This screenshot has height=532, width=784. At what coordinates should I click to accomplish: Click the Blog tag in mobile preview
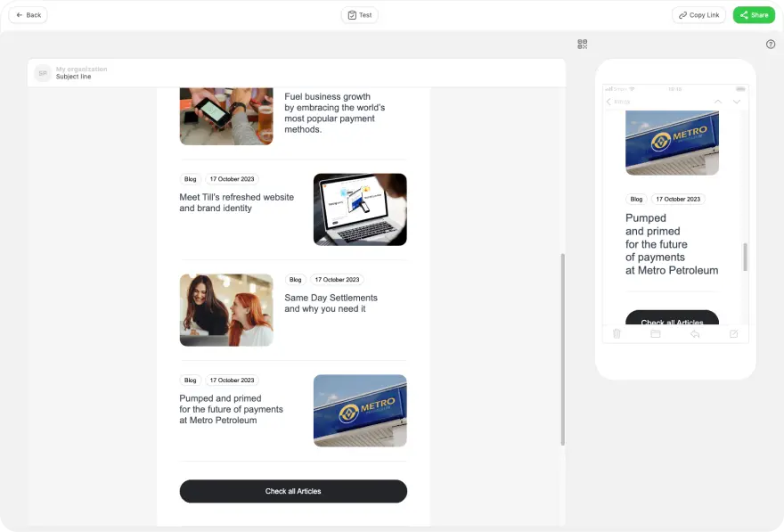tap(636, 199)
